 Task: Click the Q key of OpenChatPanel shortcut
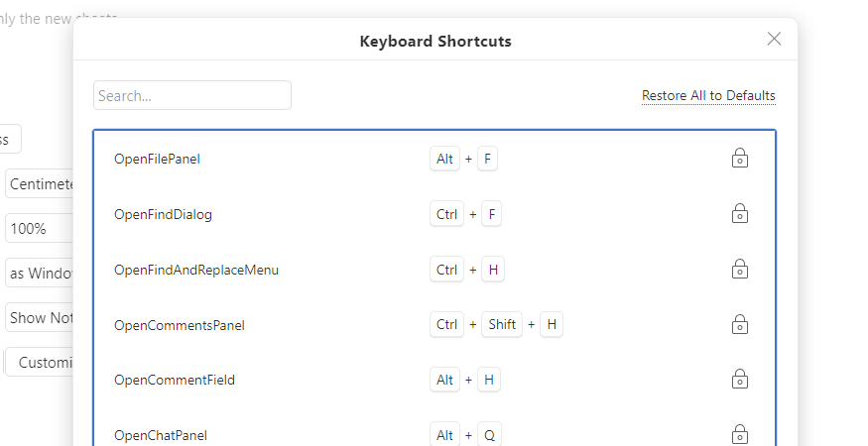(x=489, y=435)
